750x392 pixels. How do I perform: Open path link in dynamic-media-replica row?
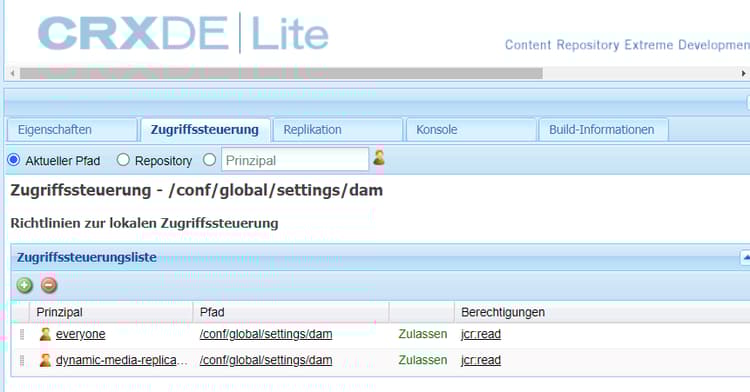tap(266, 360)
